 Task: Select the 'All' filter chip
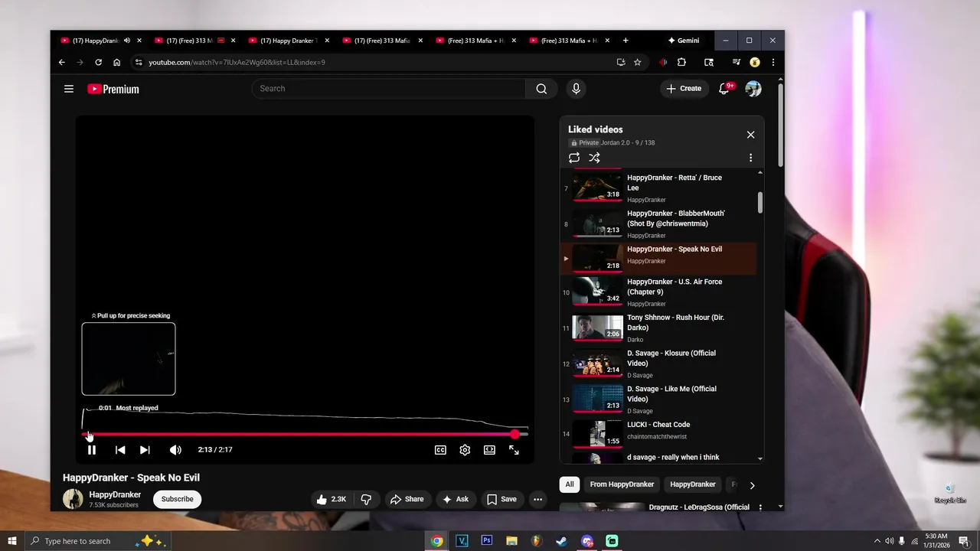570,484
